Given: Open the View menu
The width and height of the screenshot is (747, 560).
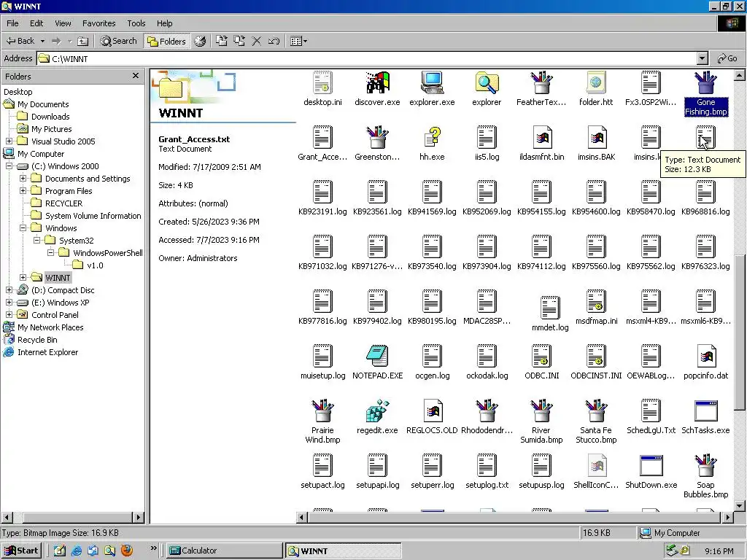Looking at the screenshot, I should (63, 23).
